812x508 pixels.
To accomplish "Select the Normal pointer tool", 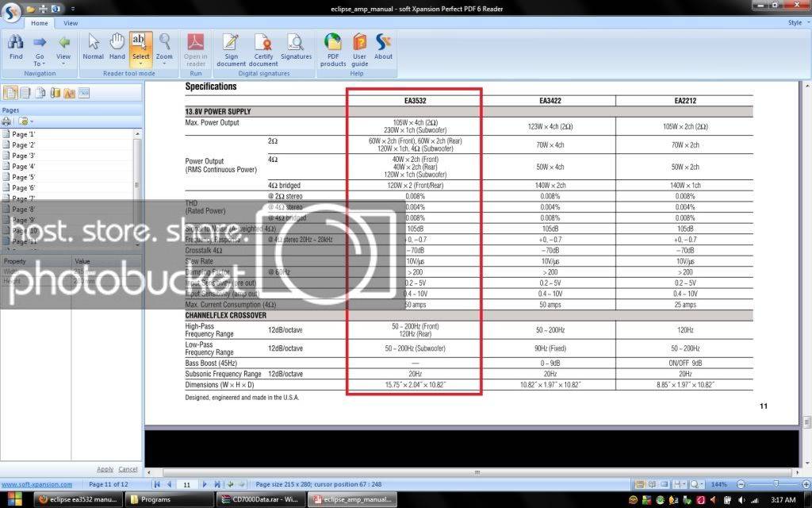I will point(94,47).
